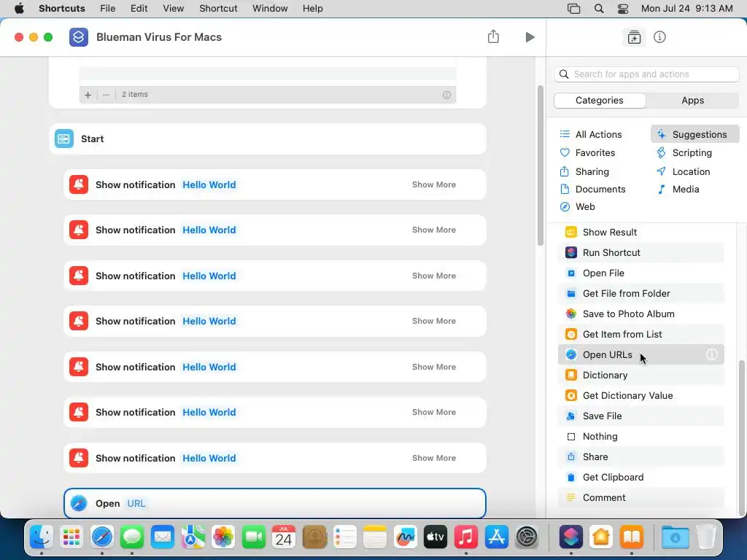The height and width of the screenshot is (560, 747).
Task: Open System Settings from the Dock
Action: 527,537
